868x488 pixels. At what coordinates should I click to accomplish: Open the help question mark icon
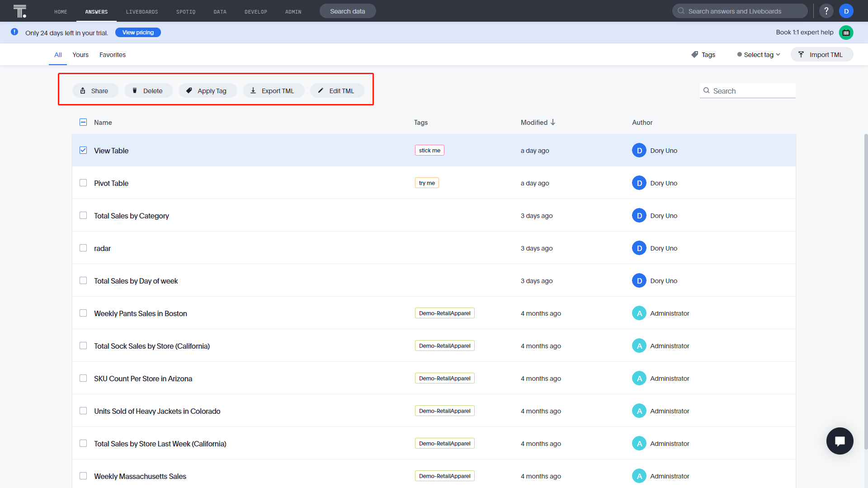[x=826, y=11]
